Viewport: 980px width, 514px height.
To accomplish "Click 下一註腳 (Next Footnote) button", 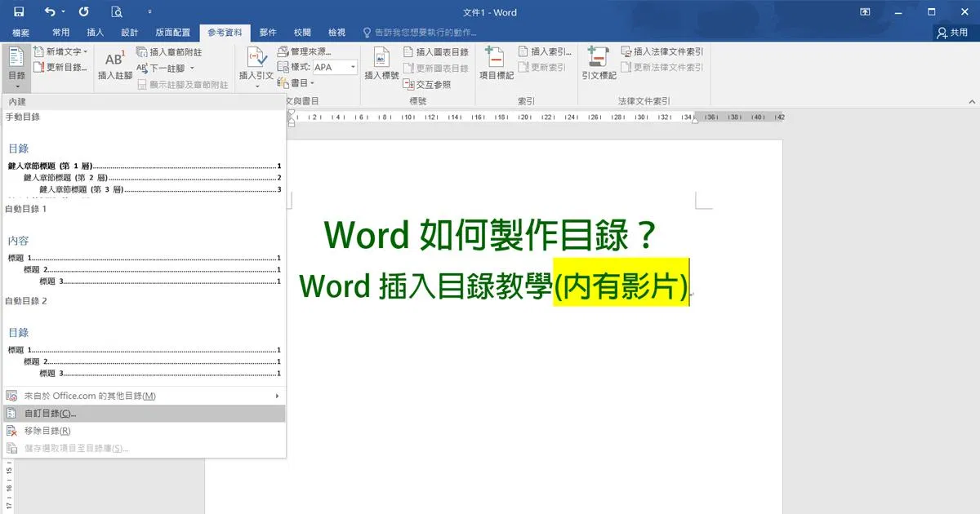I will coord(160,69).
